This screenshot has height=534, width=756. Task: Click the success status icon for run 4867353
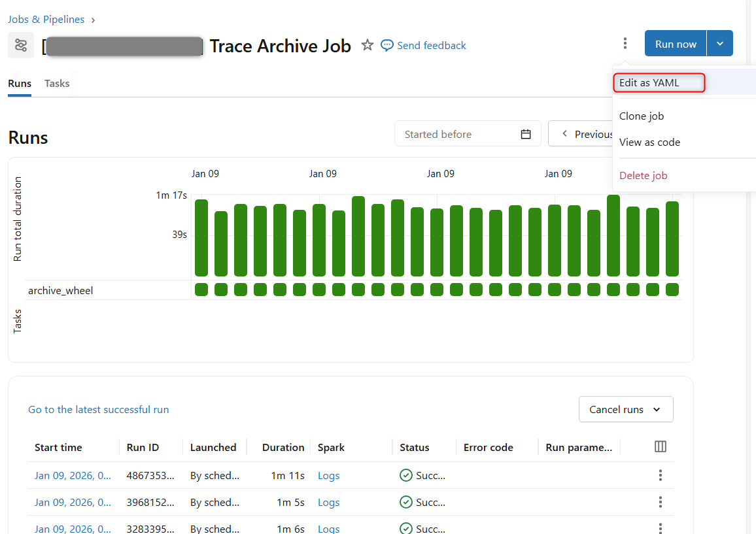(406, 475)
